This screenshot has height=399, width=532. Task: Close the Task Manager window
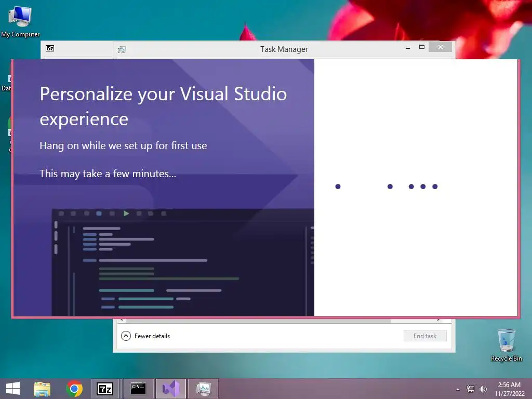coord(440,47)
